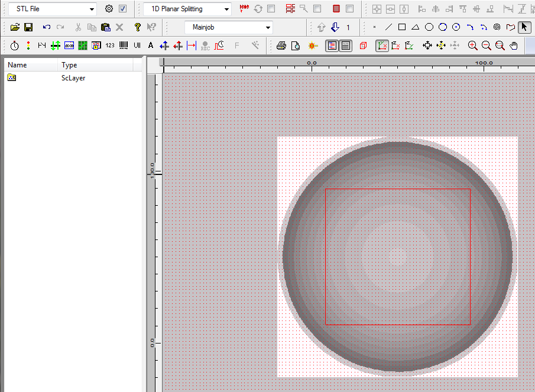This screenshot has height=392, width=535.
Task: Click the laser mark start icon
Action: click(313, 46)
